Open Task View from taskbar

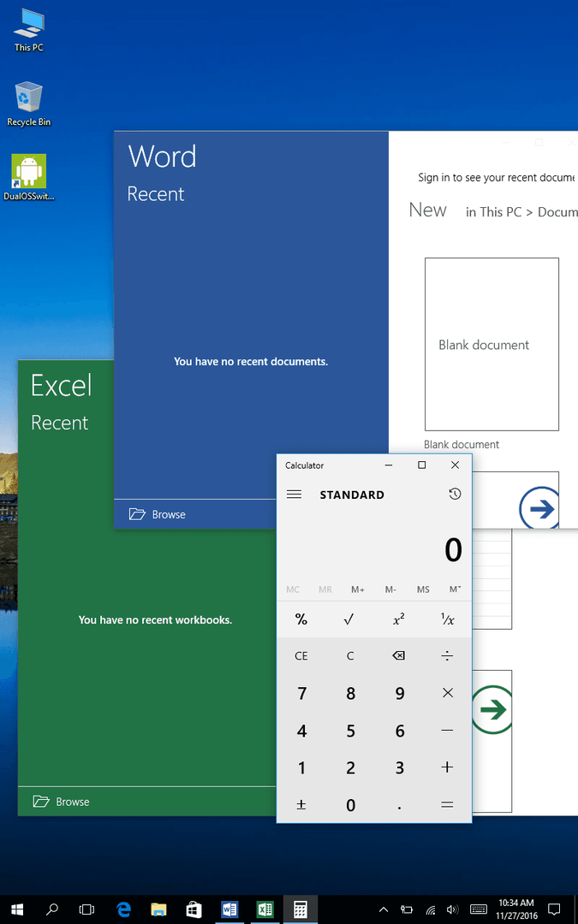coord(87,909)
